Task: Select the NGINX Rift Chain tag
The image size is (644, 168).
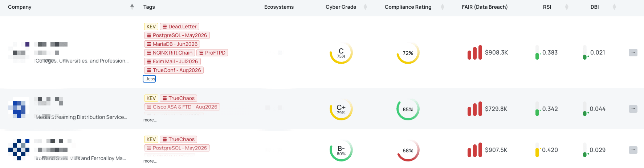Action: point(170,53)
